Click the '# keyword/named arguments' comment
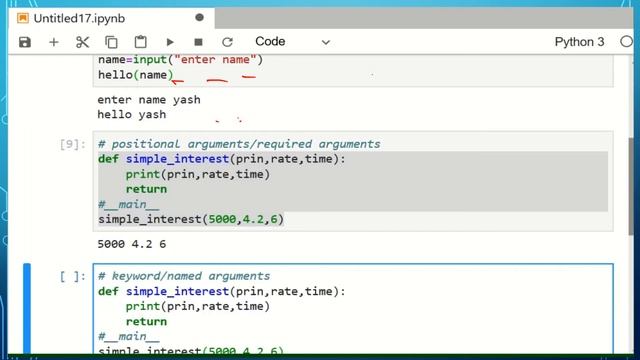Viewport: 640px width, 360px height. 184,276
